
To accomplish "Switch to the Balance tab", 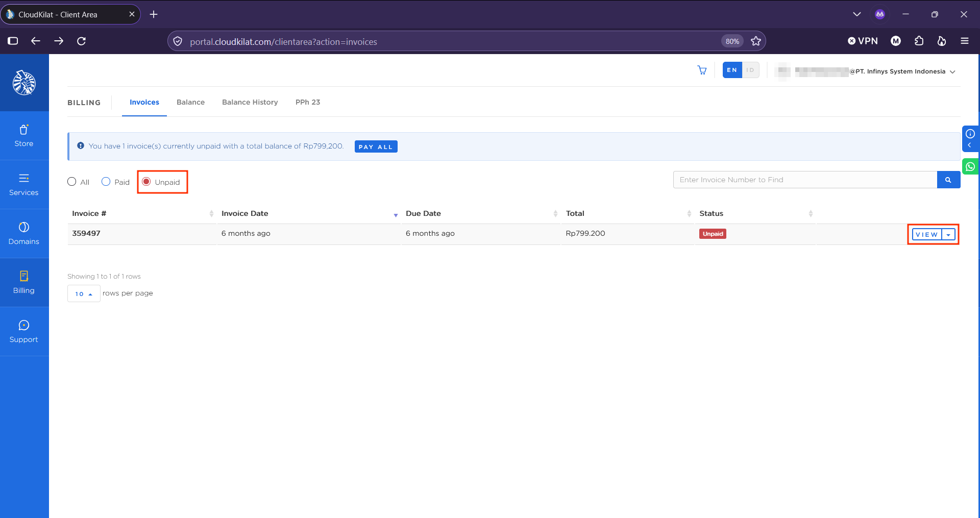I will point(190,103).
